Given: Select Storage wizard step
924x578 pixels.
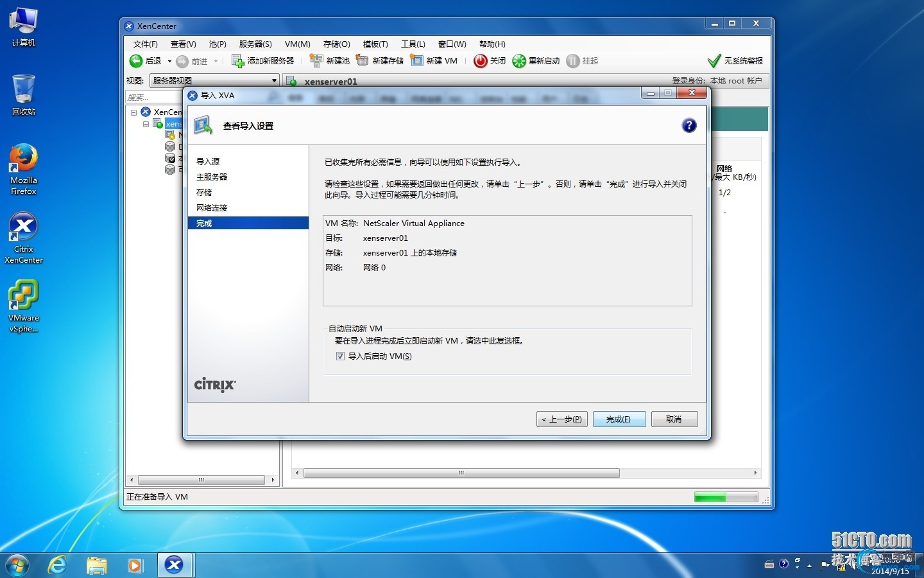Looking at the screenshot, I should pyautogui.click(x=204, y=193).
